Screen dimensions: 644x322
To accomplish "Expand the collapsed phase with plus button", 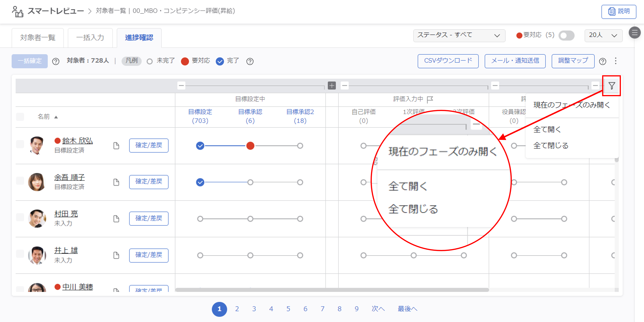I will coord(332,86).
